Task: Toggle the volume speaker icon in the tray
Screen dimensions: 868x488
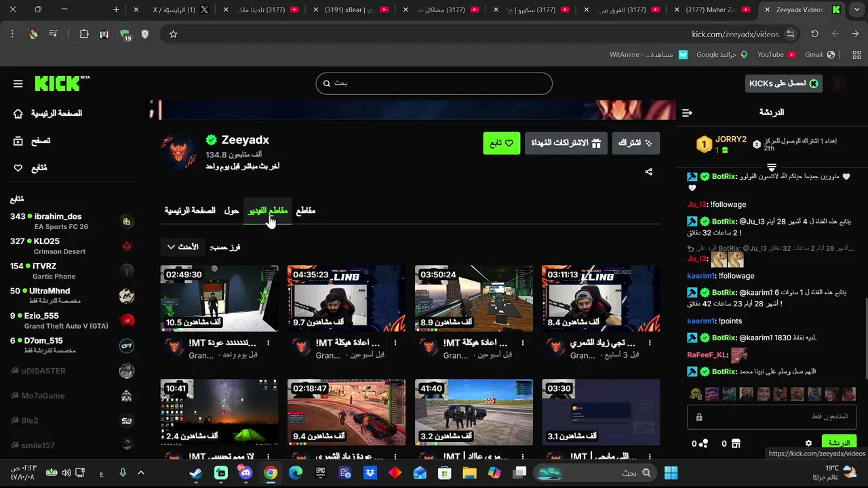Action: (66, 473)
